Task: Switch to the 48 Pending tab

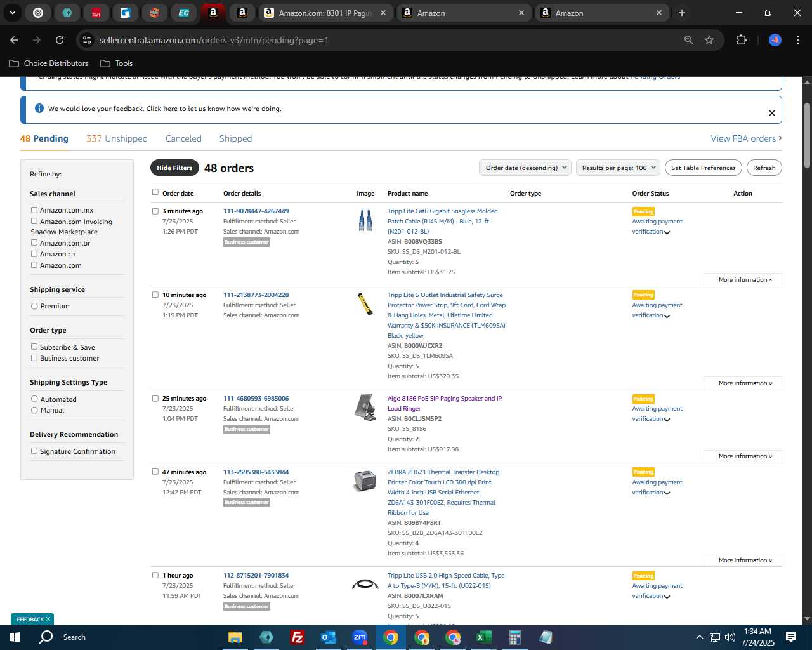Action: click(x=44, y=138)
